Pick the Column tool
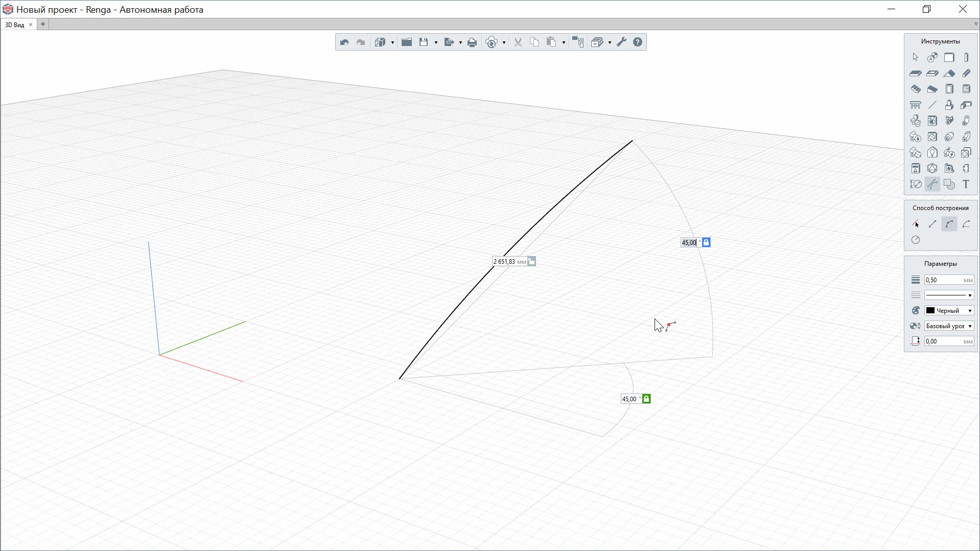980x551 pixels. tap(966, 57)
